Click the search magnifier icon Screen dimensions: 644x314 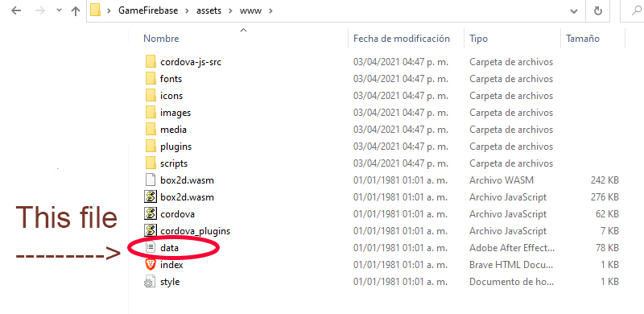[x=637, y=11]
